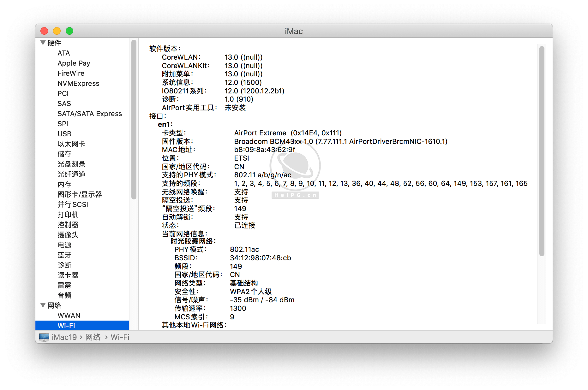Click the MCS index value 9
588x390 pixels.
tap(232, 317)
